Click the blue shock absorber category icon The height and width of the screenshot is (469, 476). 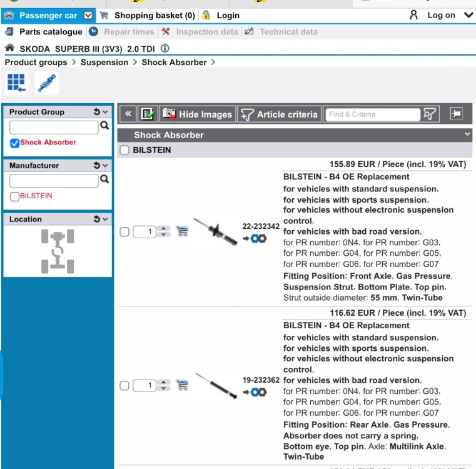47,83
